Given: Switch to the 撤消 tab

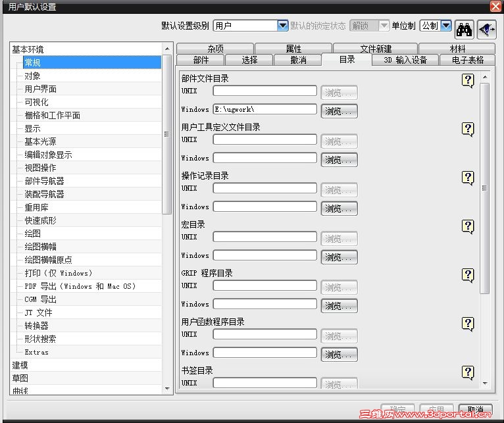Looking at the screenshot, I should click(298, 60).
